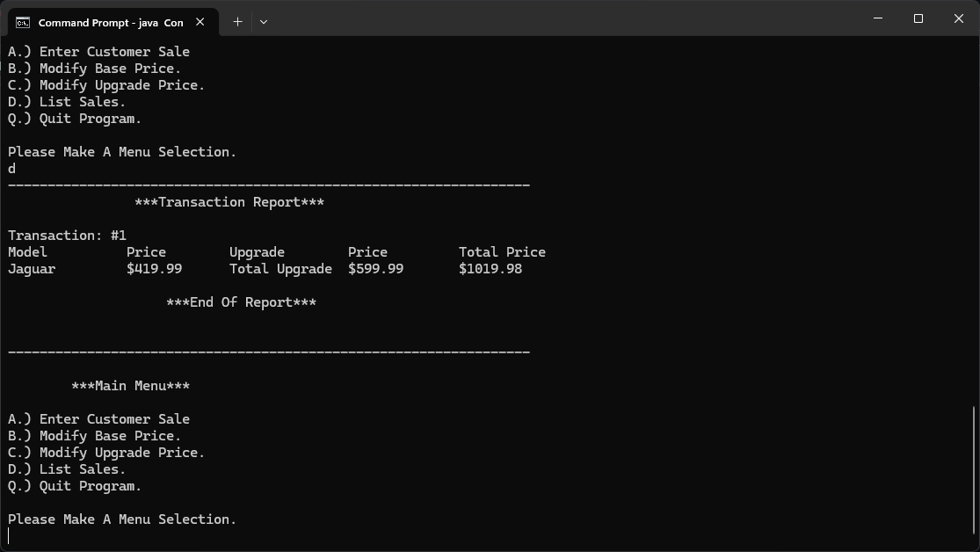Click the Modify Upgrade Price line
Viewport: 980px width, 552px height.
point(105,453)
